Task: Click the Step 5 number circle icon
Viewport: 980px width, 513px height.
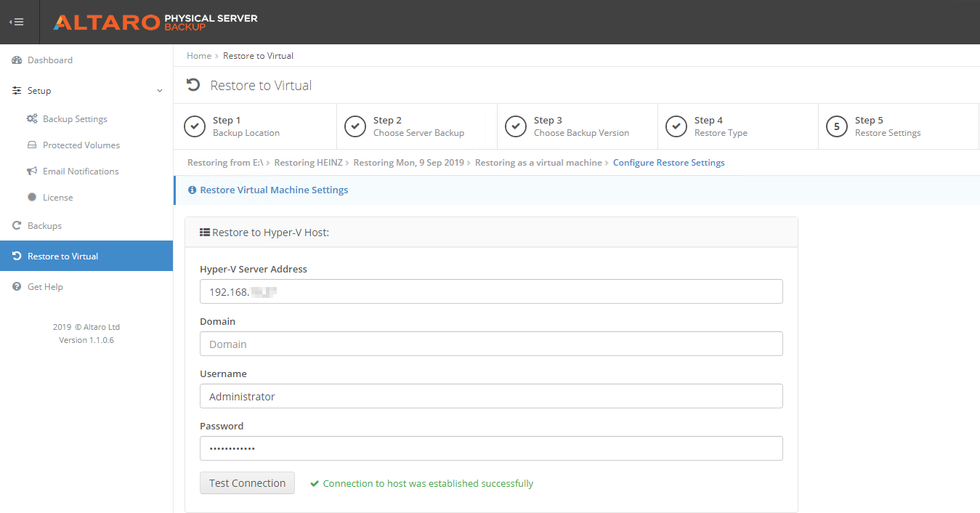Action: [x=837, y=126]
